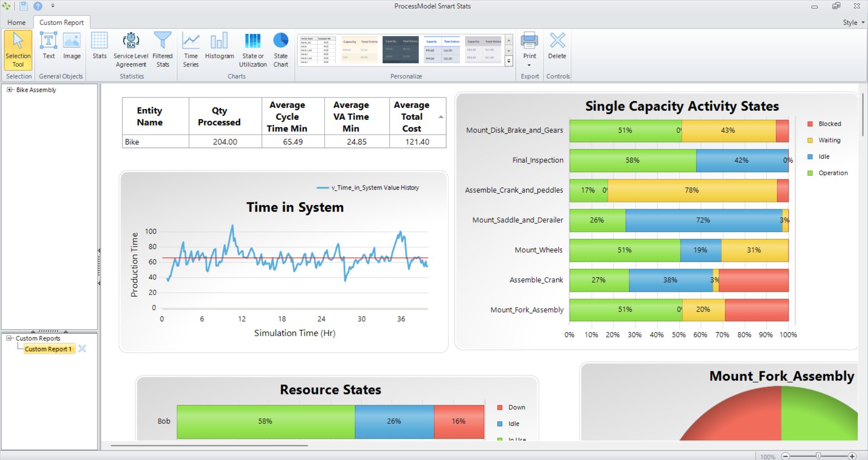The width and height of the screenshot is (868, 460).
Task: Activate the Selection Tool
Action: 18,50
